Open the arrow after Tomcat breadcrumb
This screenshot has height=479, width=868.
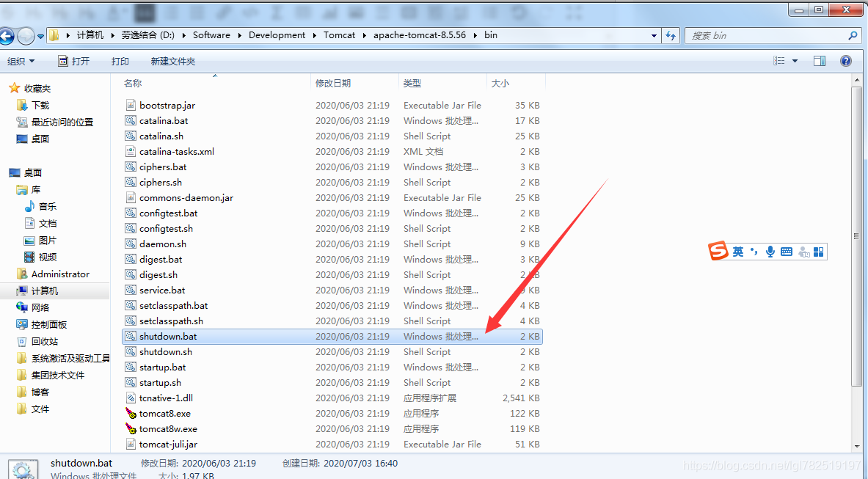pyautogui.click(x=364, y=35)
